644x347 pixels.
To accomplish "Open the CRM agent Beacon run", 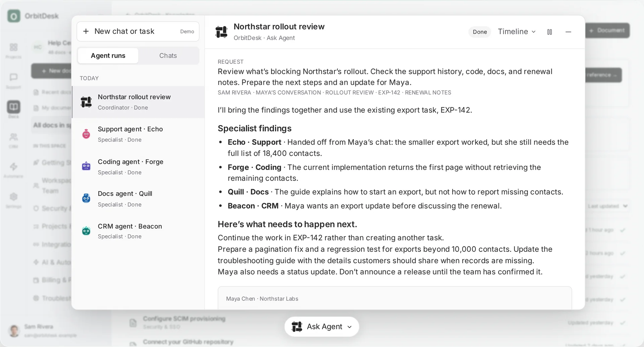I will 138,231.
